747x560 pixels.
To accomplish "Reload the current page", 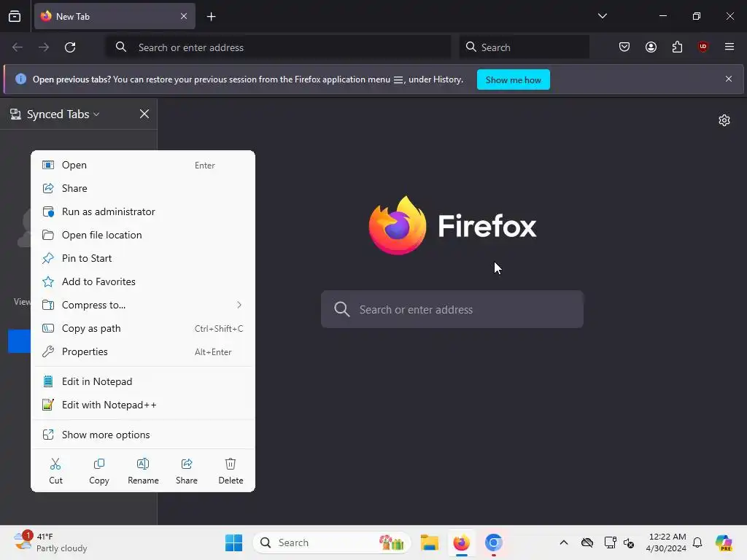I will 70,47.
